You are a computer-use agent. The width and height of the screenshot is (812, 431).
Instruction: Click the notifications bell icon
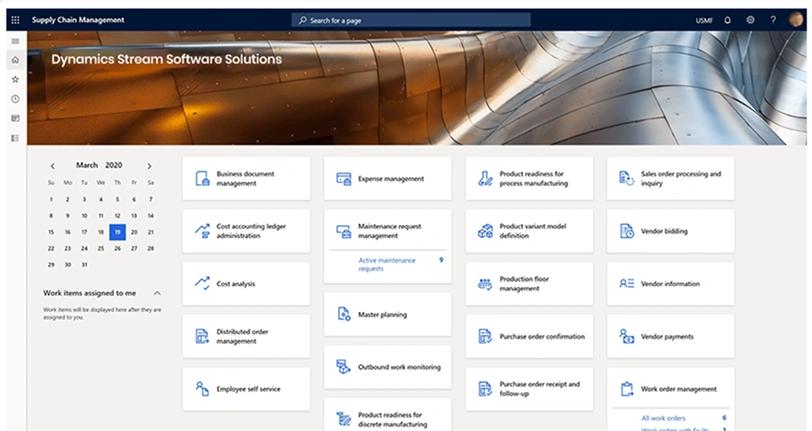tap(727, 20)
